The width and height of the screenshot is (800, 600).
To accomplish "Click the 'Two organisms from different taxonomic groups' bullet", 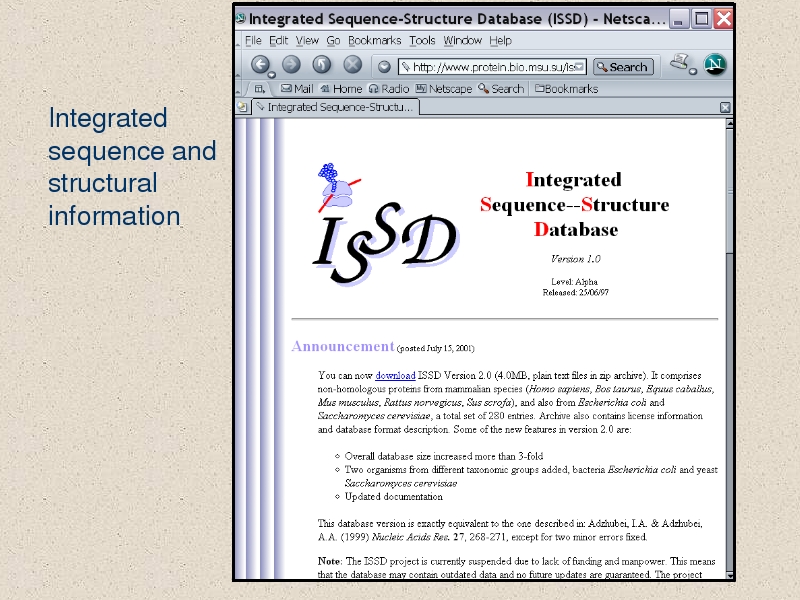I will (x=531, y=476).
